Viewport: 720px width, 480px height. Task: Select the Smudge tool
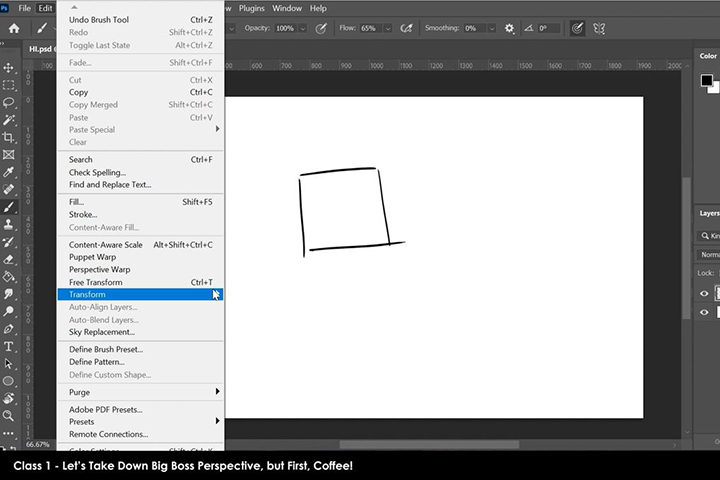pos(8,294)
